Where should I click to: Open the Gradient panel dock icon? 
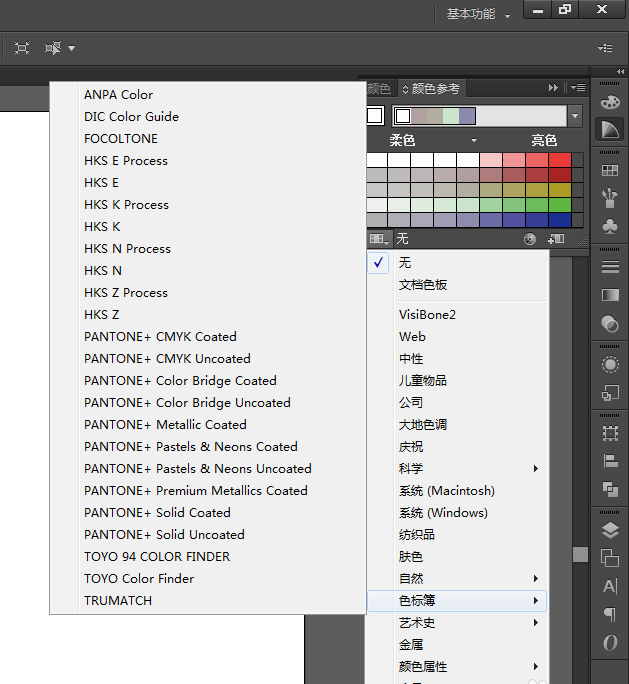click(x=610, y=295)
